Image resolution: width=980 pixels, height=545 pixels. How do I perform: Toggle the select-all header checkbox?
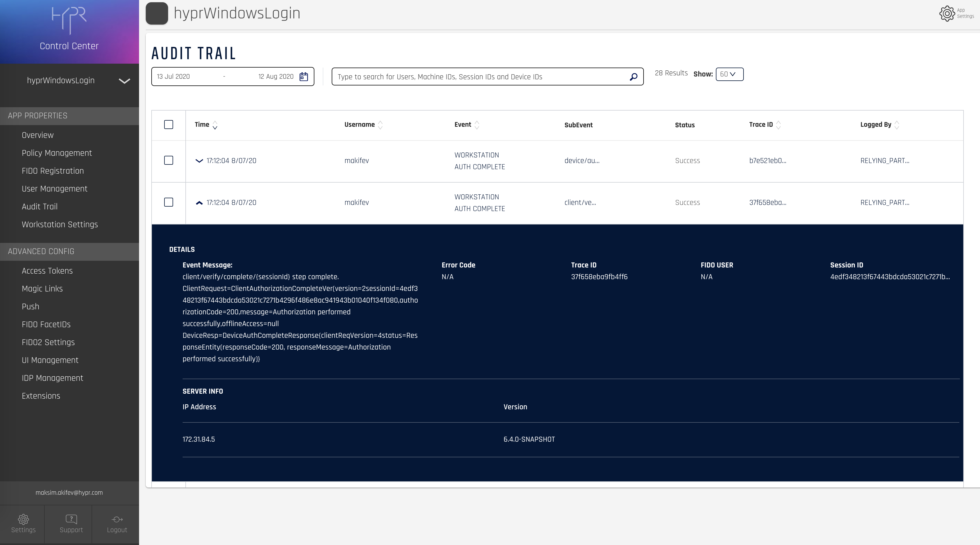(x=169, y=125)
